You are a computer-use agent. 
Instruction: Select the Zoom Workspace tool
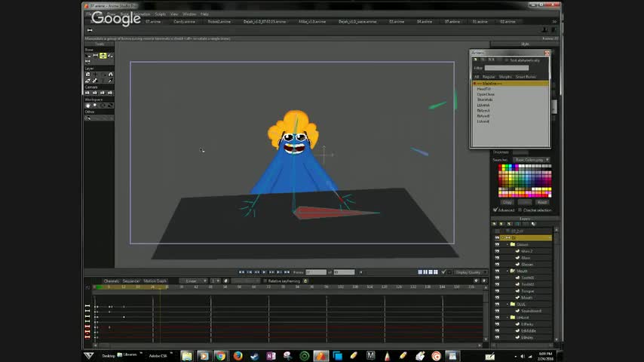coord(95,106)
